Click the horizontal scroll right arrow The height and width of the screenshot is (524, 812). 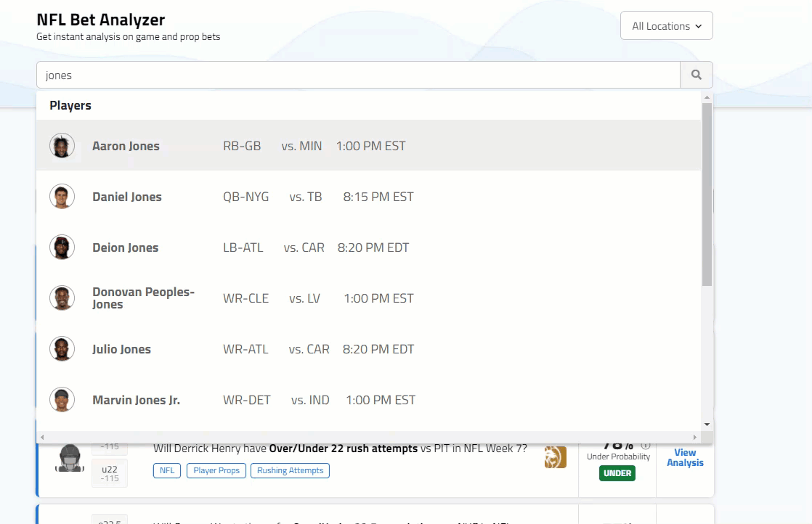click(695, 437)
